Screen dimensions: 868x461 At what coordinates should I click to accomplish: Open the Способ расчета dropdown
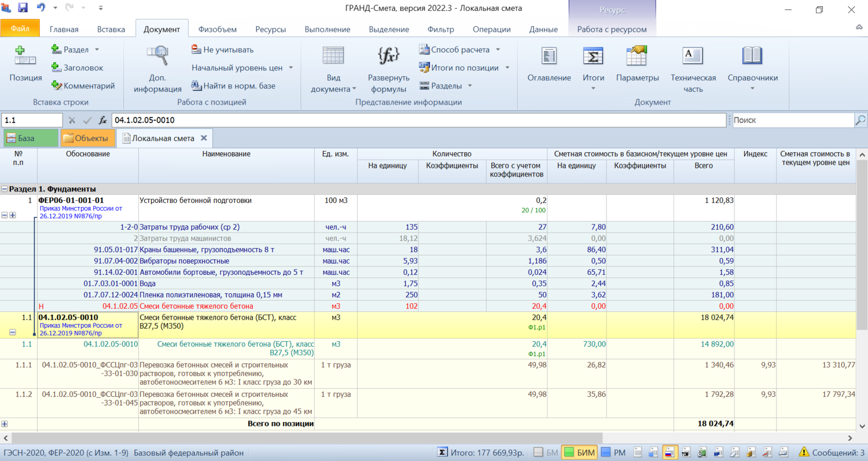pyautogui.click(x=459, y=50)
